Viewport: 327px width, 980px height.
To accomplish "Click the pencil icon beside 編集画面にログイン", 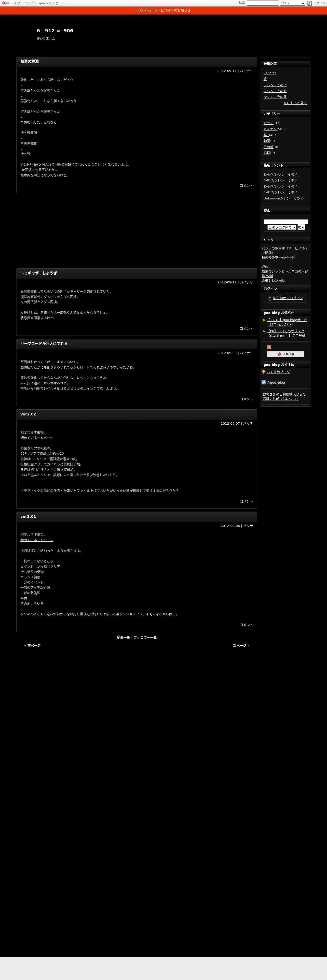I will click(269, 298).
